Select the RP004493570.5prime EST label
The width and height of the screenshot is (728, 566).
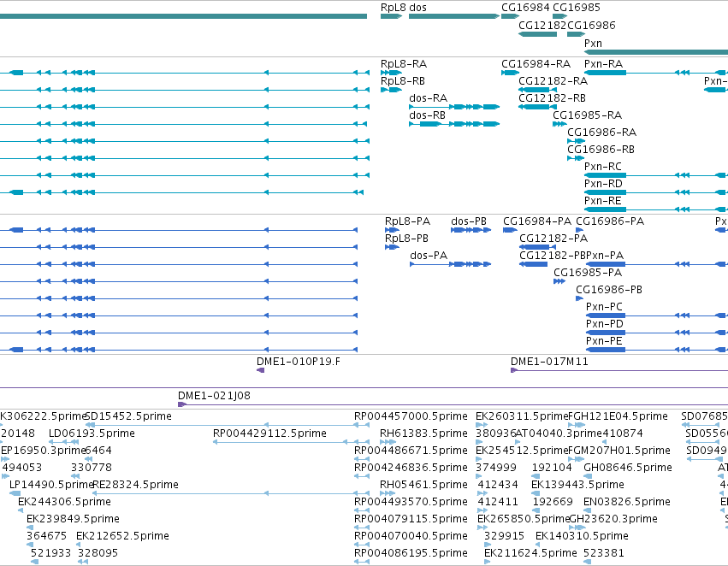411,502
